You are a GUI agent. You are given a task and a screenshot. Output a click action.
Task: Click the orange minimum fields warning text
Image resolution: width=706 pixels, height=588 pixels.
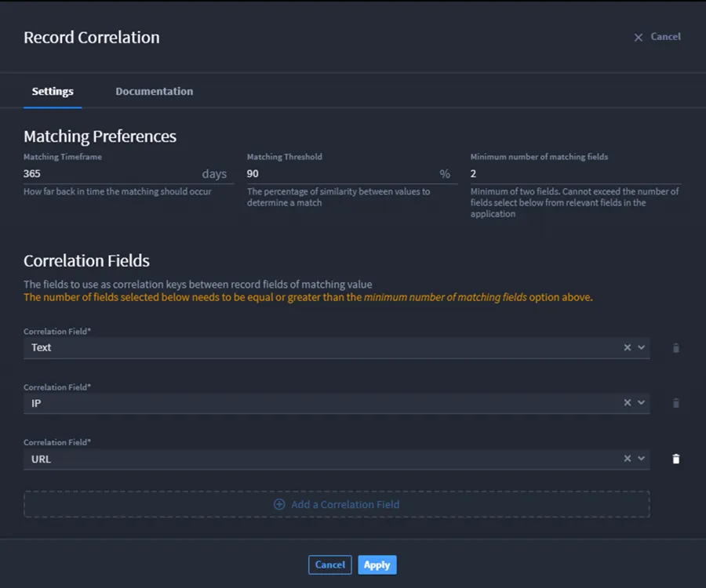coord(308,297)
